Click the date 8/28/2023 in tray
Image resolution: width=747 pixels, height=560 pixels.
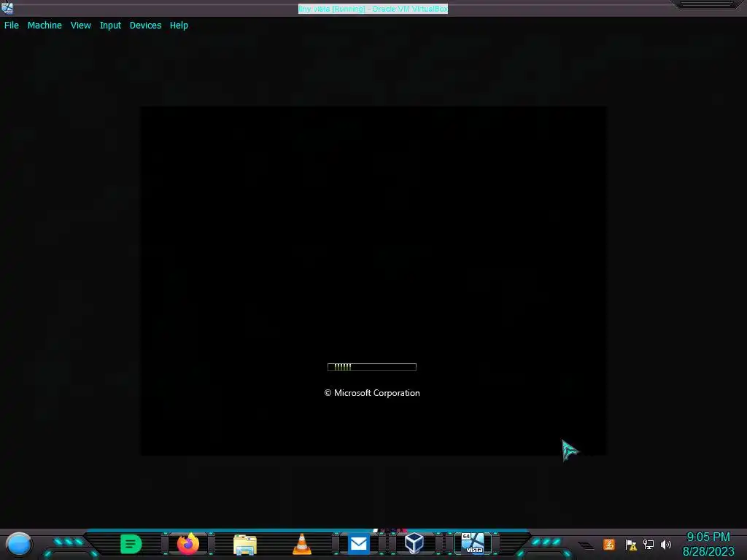[708, 551]
